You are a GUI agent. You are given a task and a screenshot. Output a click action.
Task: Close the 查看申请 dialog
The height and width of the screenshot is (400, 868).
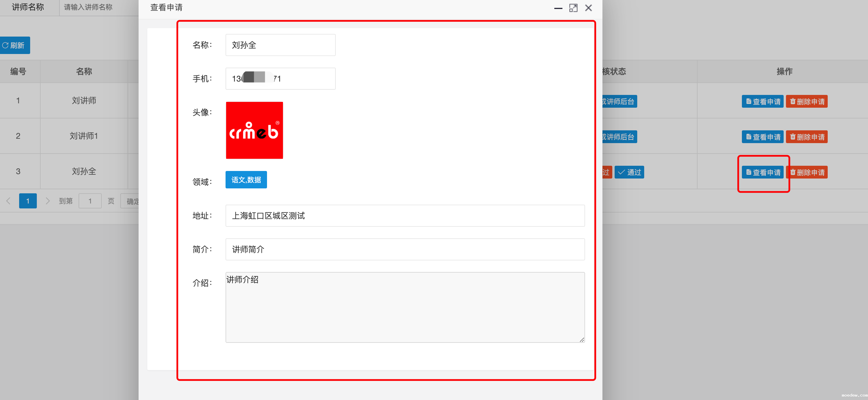(588, 8)
